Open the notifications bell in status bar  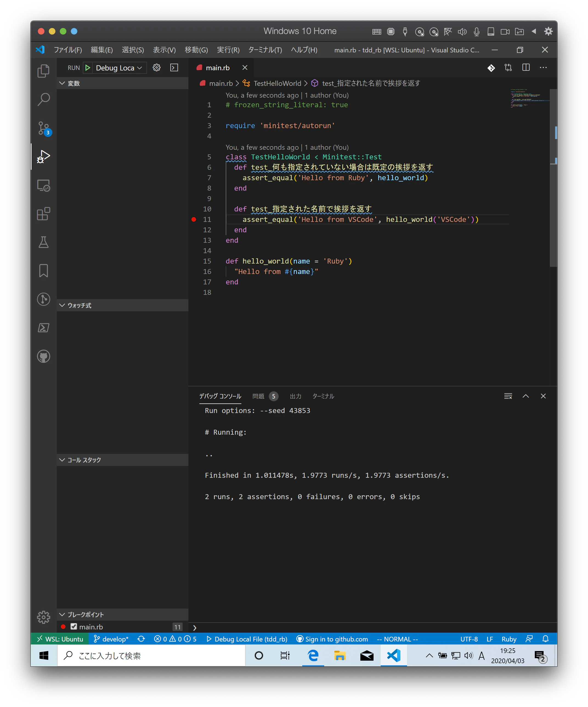(545, 639)
